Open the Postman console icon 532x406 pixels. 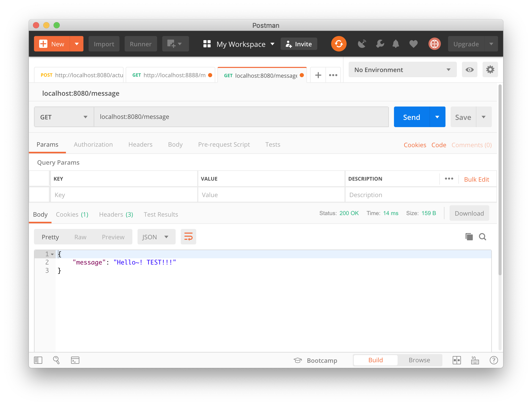tap(75, 360)
